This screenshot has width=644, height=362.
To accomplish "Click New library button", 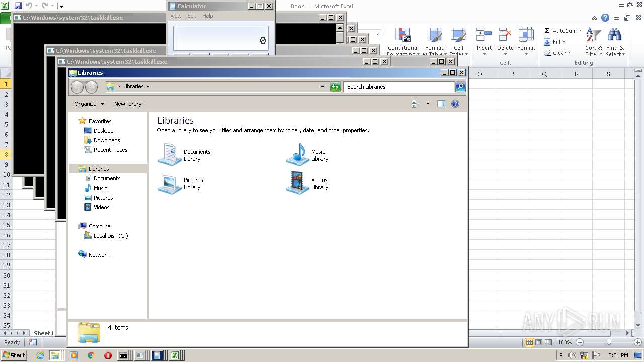I will (128, 104).
